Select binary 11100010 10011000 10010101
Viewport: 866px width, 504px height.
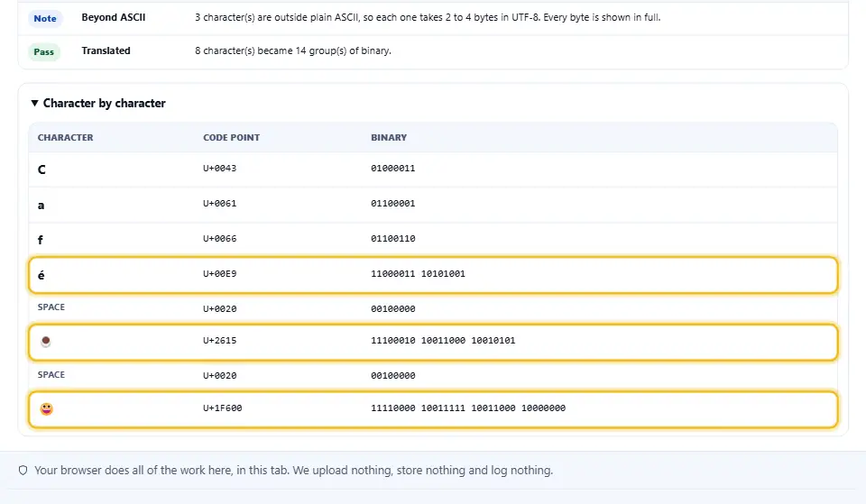443,341
